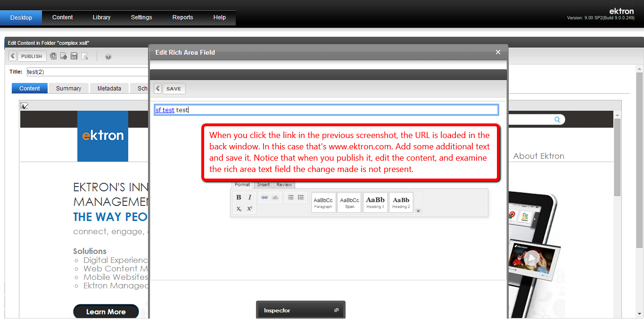Insert a numbered list
This screenshot has width=644, height=319.
point(290,197)
